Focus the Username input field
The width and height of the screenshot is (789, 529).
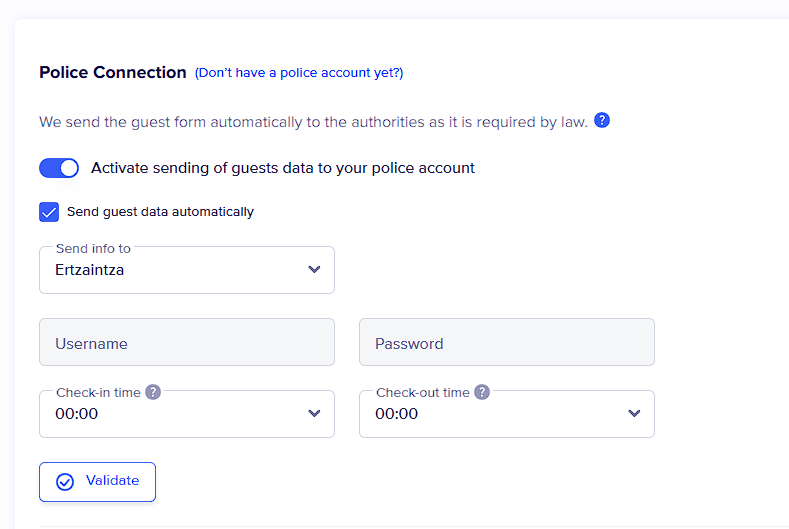click(187, 343)
